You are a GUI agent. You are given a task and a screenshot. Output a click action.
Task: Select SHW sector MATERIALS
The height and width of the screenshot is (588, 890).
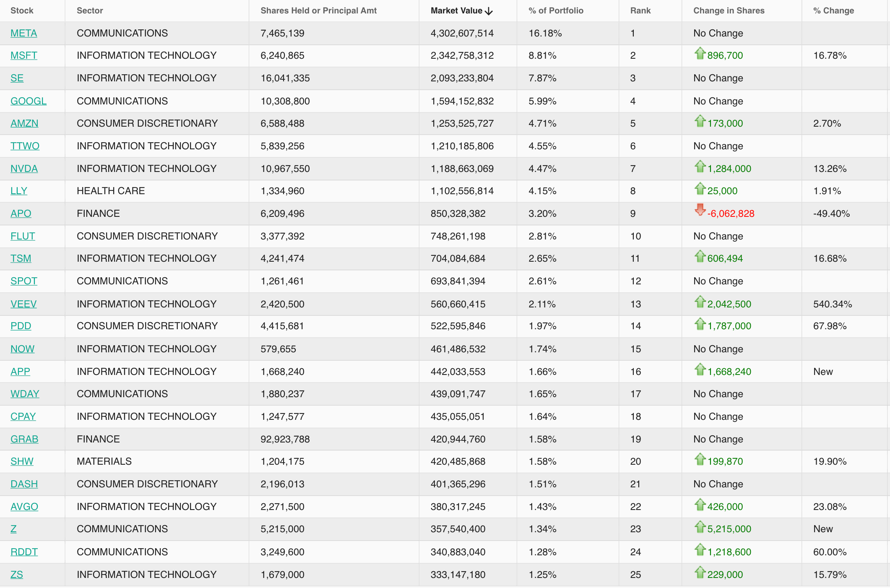104,461
